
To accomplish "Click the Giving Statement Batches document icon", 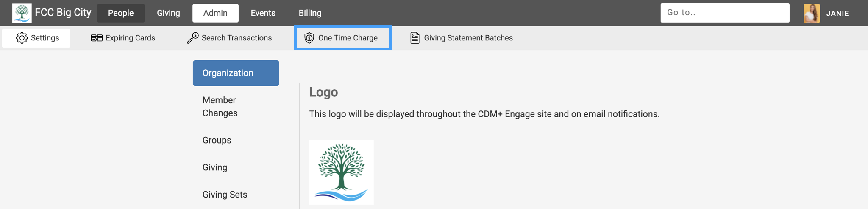I will coord(415,38).
